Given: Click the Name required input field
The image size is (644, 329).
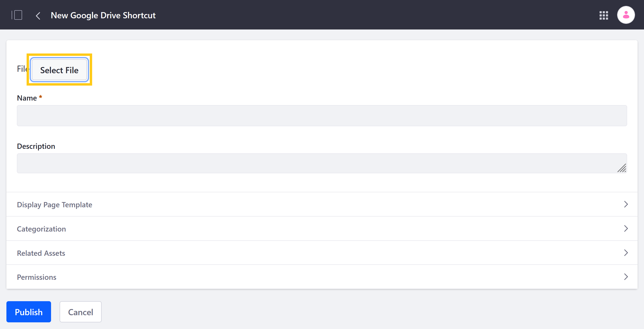Looking at the screenshot, I should (322, 115).
